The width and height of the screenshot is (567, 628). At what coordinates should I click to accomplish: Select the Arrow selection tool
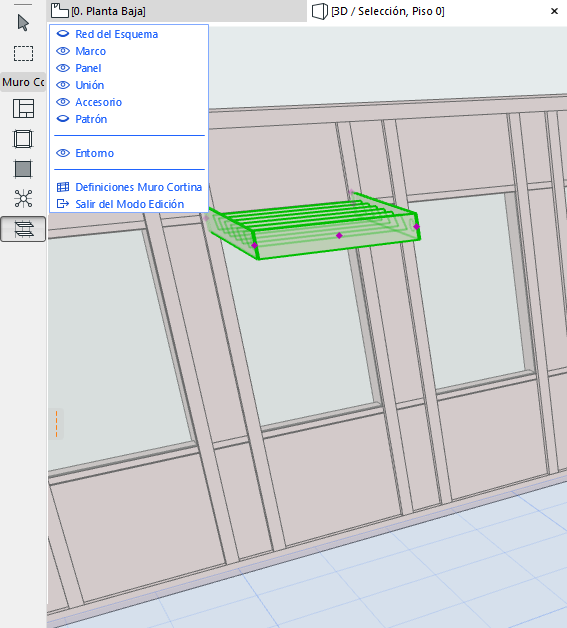[x=23, y=23]
